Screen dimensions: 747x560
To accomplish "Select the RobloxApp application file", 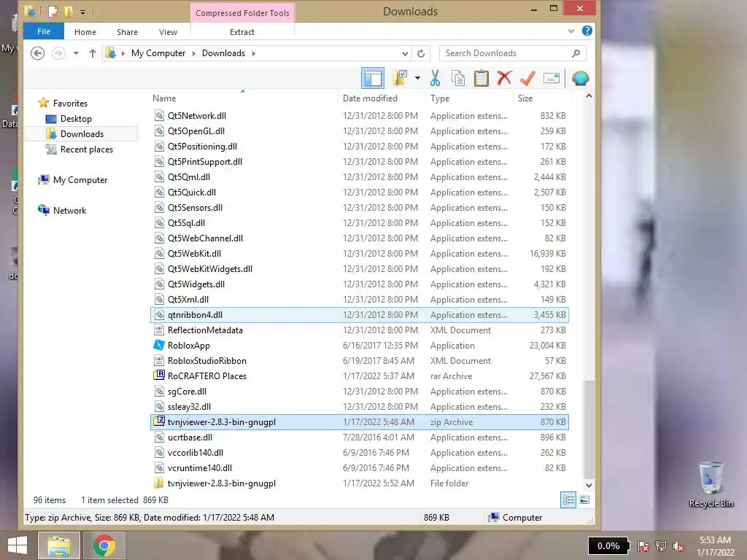I will click(x=360, y=345).
